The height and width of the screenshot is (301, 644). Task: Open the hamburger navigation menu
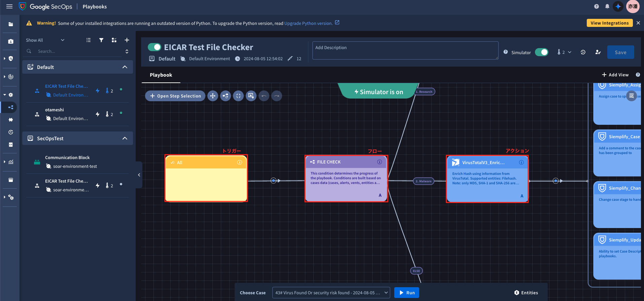(x=9, y=6)
